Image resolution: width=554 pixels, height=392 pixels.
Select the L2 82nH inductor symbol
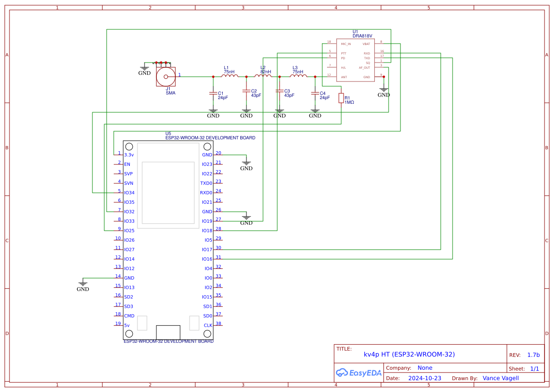263,75
